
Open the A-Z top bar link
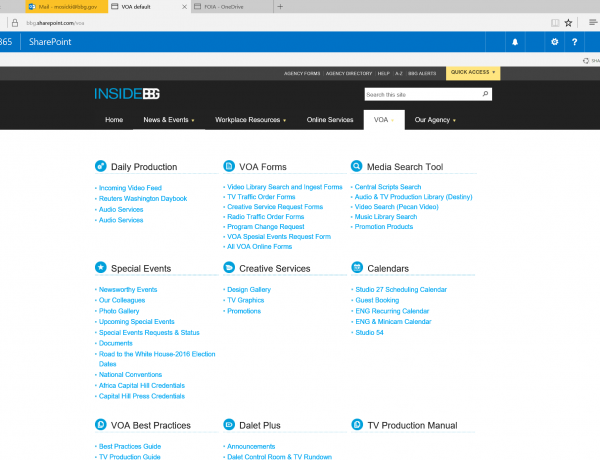(399, 73)
